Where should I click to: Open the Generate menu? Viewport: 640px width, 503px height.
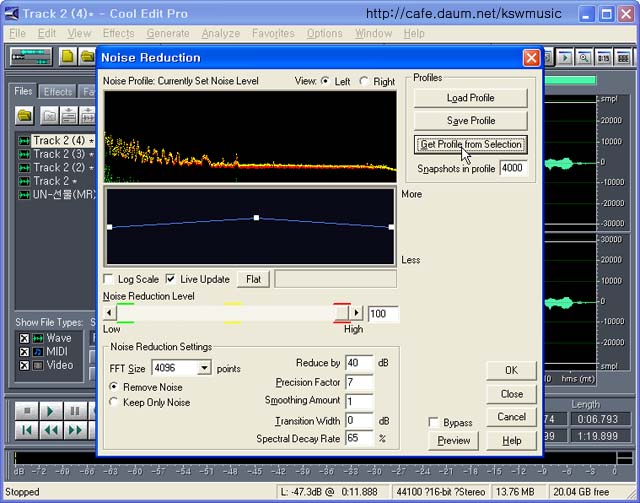click(x=168, y=33)
